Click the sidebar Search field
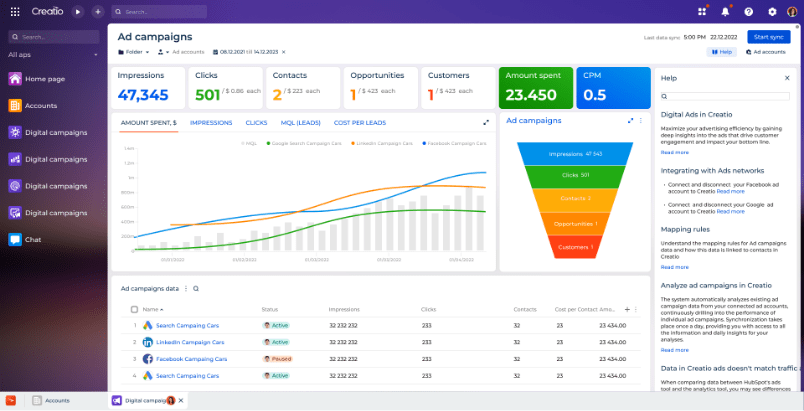Screen dimensions: 804x411 (x=54, y=37)
